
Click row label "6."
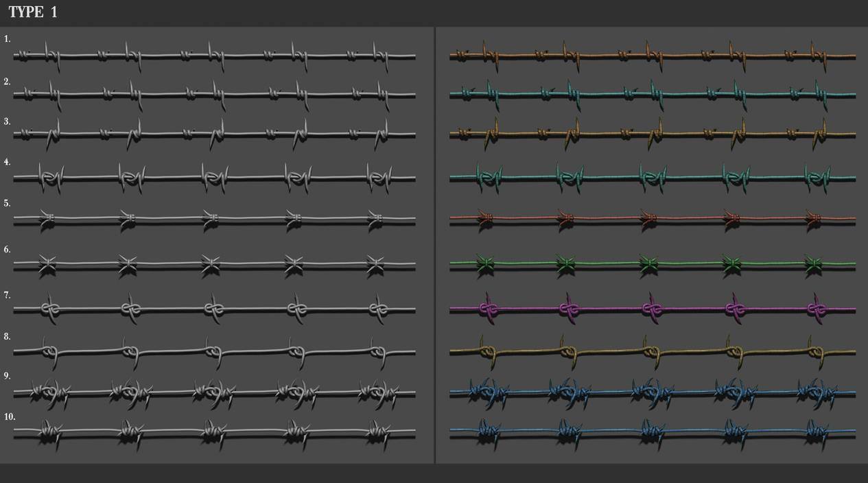(x=7, y=250)
